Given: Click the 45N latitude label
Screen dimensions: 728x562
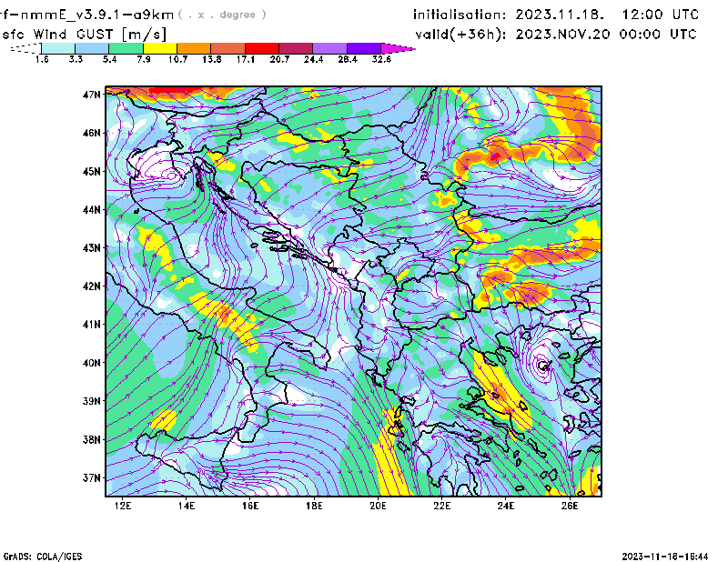Looking at the screenshot, I should tap(92, 172).
